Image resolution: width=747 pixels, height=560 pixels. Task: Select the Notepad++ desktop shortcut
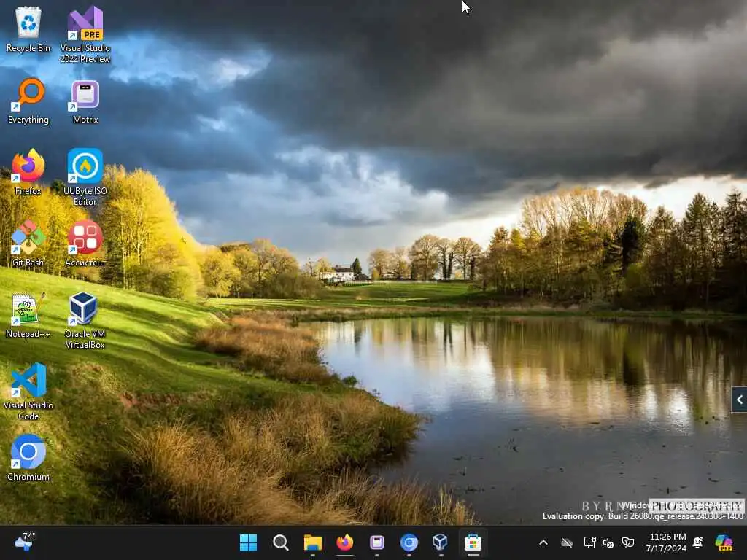tap(28, 315)
